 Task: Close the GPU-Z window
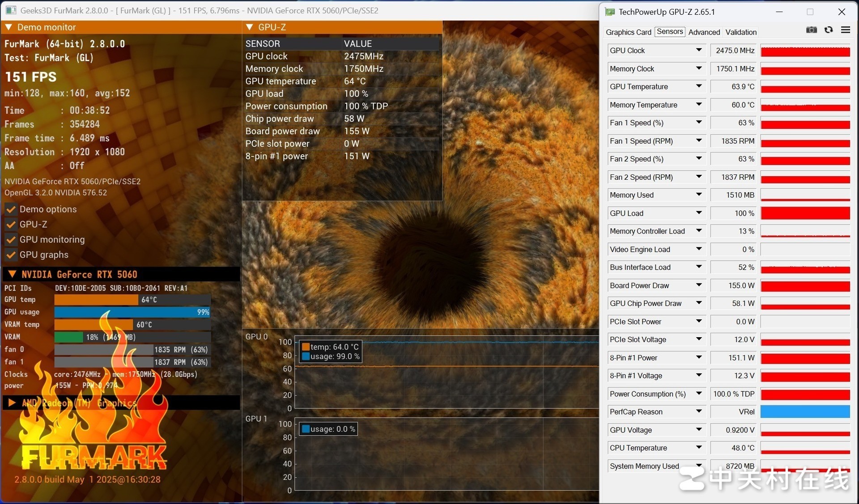[841, 12]
